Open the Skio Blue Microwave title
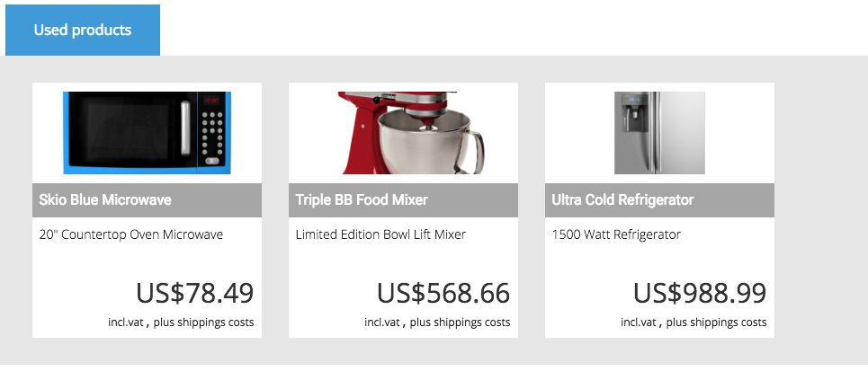Image resolution: width=868 pixels, height=380 pixels. tap(105, 199)
